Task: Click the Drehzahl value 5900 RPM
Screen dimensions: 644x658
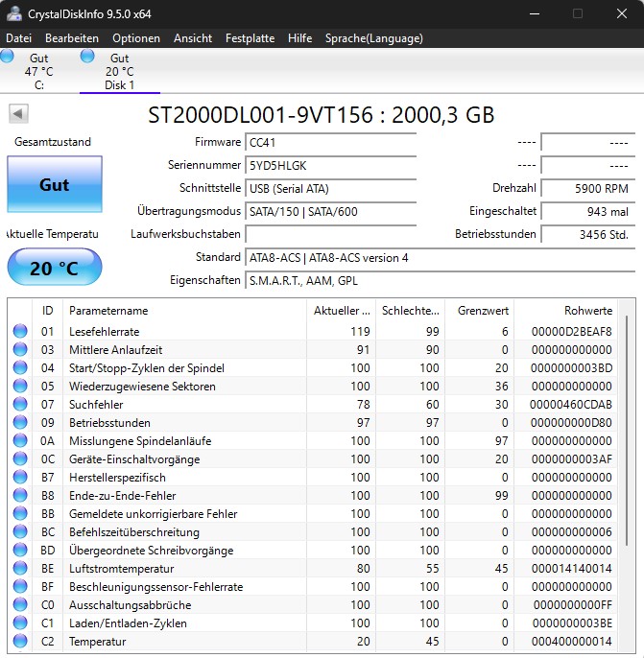Action: pyautogui.click(x=587, y=188)
